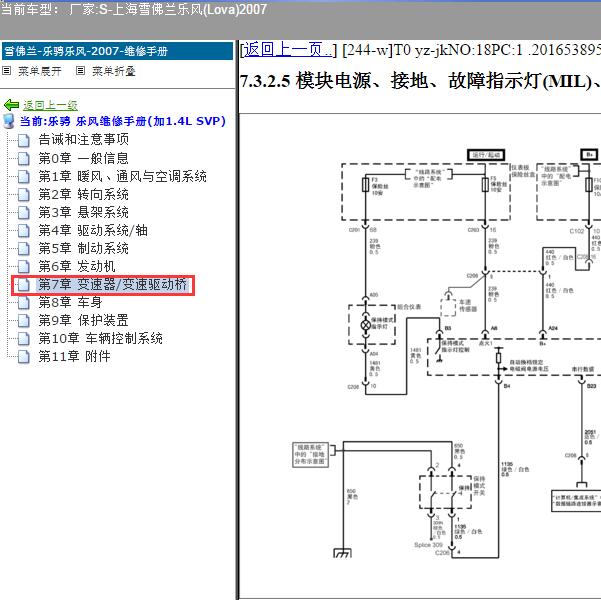Click the 菜单展开 expand icon
The image size is (601, 600).
[7, 71]
